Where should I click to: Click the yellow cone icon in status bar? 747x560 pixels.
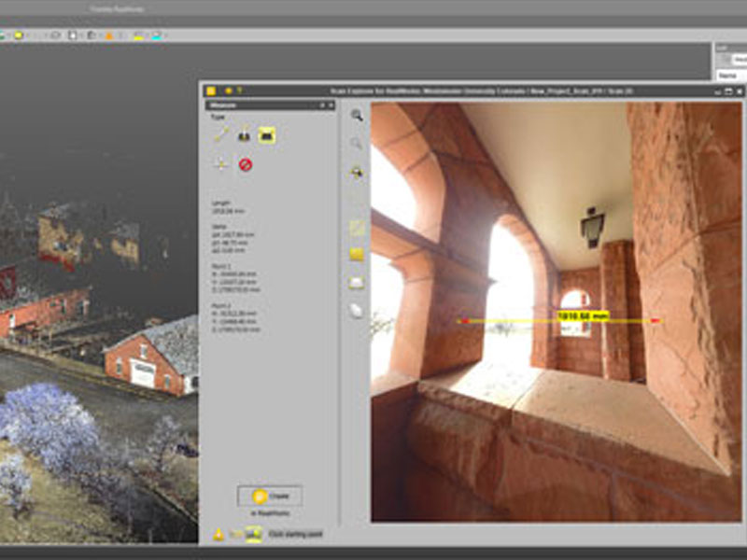pos(218,535)
